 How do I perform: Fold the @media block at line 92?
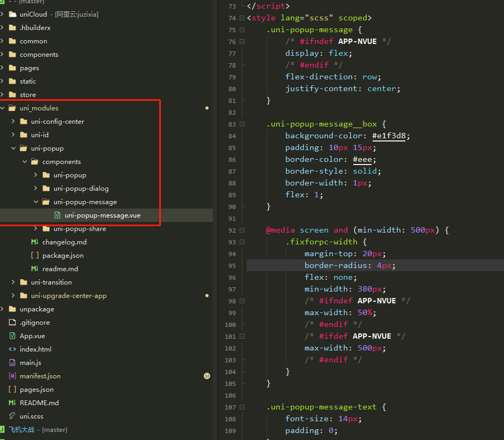[x=242, y=230]
